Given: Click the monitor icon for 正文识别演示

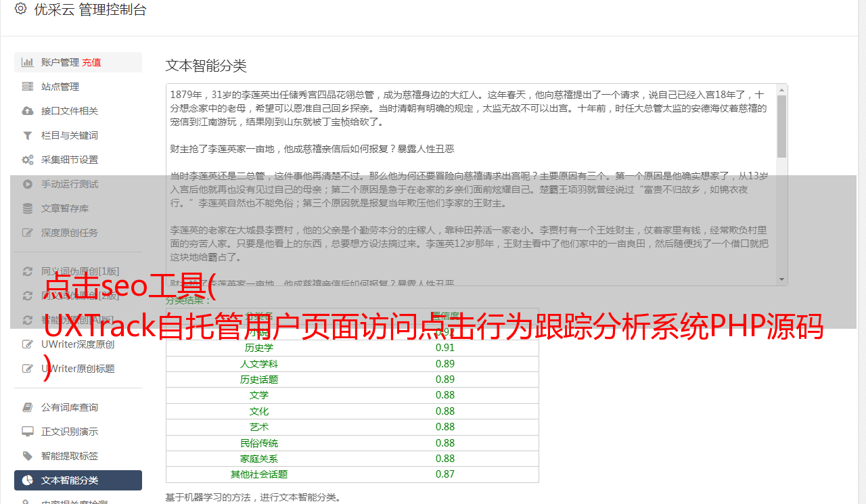Looking at the screenshot, I should [28, 432].
